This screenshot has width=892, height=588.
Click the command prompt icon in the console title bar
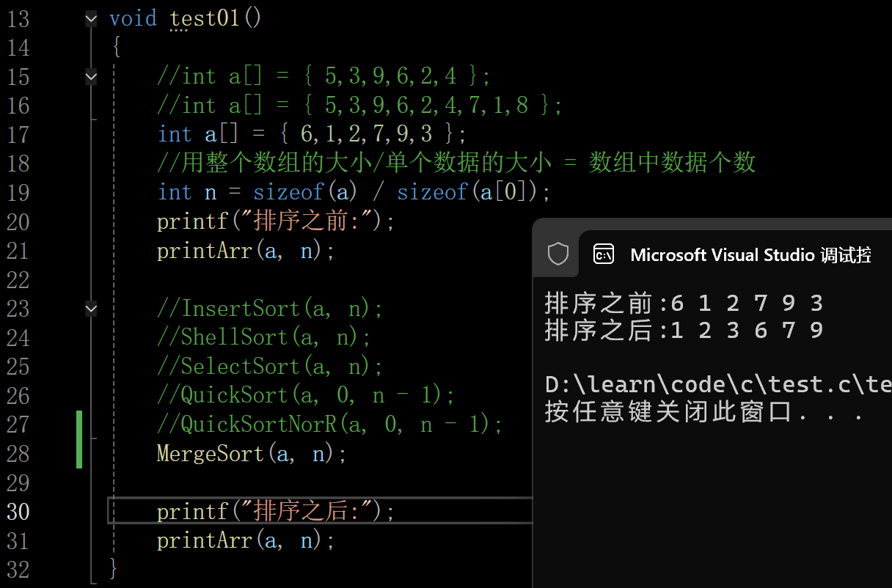(x=603, y=254)
